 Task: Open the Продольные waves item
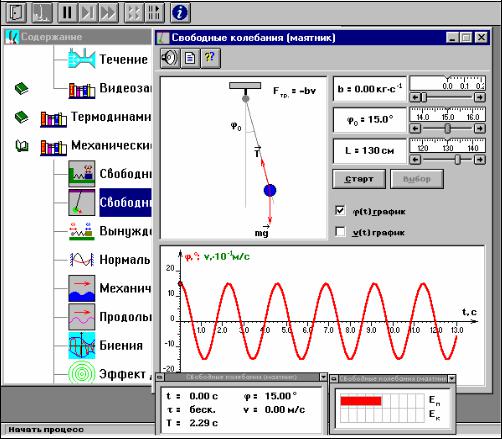pos(125,317)
